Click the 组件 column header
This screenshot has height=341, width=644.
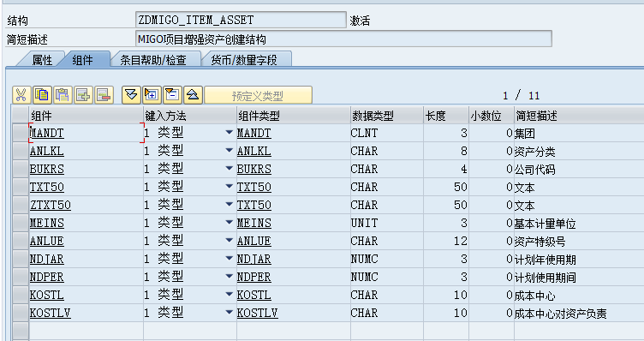[x=86, y=116]
